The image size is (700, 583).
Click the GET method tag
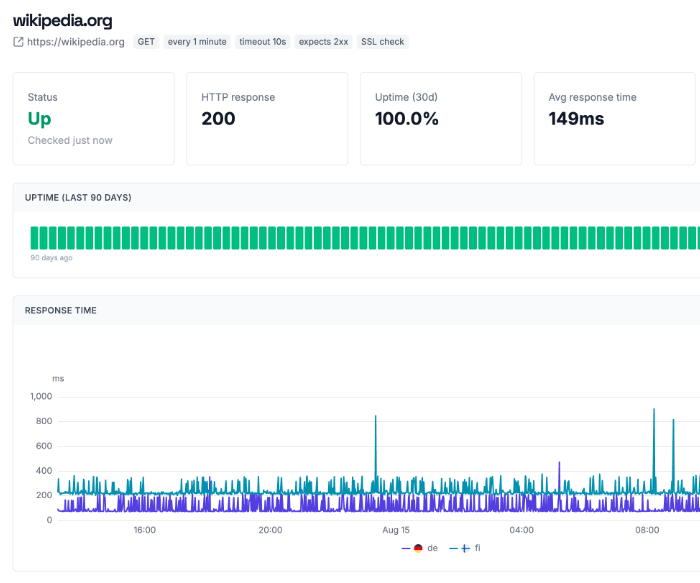tap(146, 42)
